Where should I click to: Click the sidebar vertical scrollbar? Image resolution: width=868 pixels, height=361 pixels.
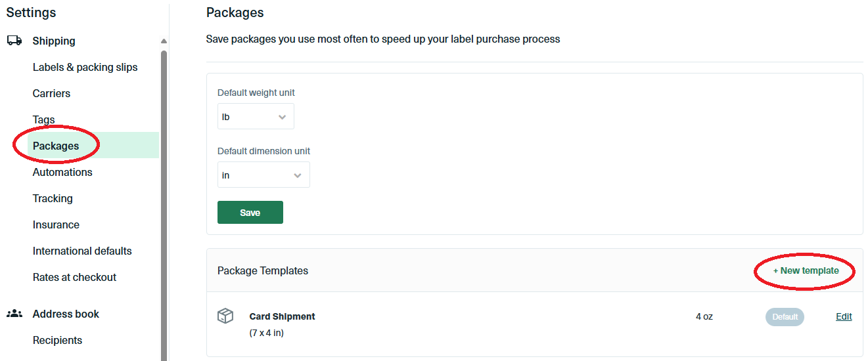[x=164, y=197]
